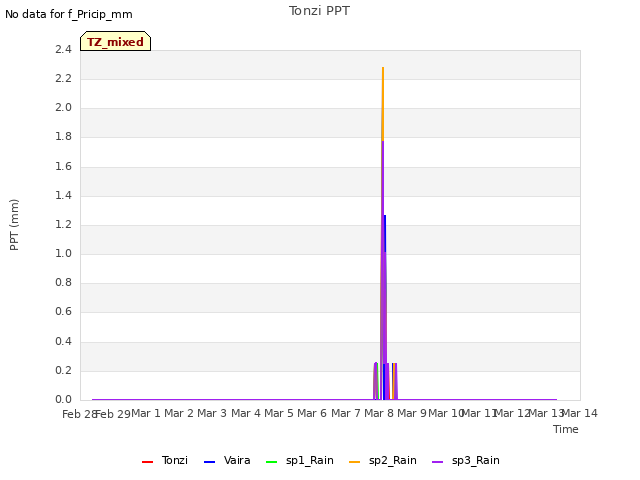Click the Tonzi legend entry

(165, 460)
